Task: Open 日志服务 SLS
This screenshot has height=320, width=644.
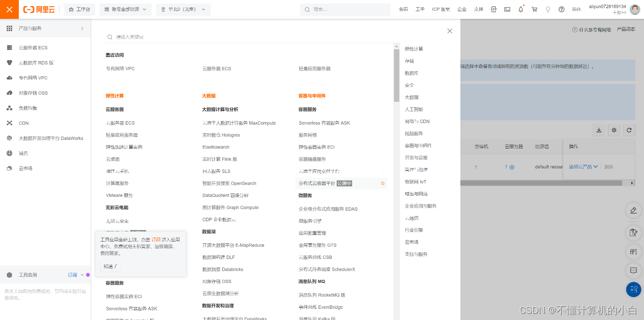Action: 216,171
